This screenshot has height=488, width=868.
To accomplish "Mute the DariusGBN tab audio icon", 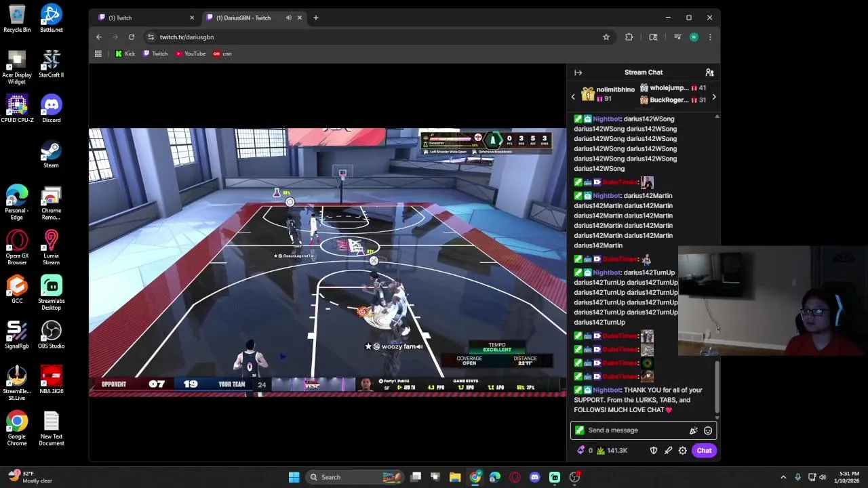I will click(289, 18).
